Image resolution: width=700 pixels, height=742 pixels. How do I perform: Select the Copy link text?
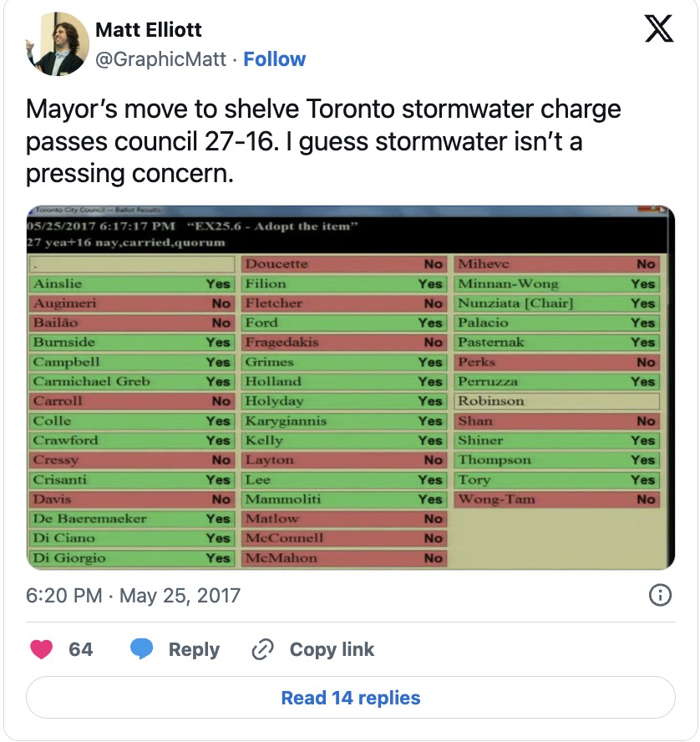(332, 649)
